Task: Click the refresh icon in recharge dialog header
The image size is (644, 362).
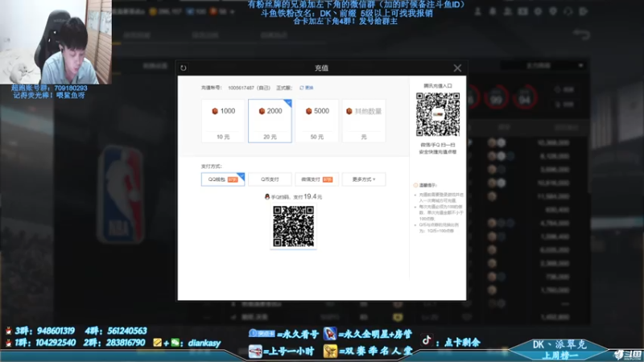Action: pos(184,68)
